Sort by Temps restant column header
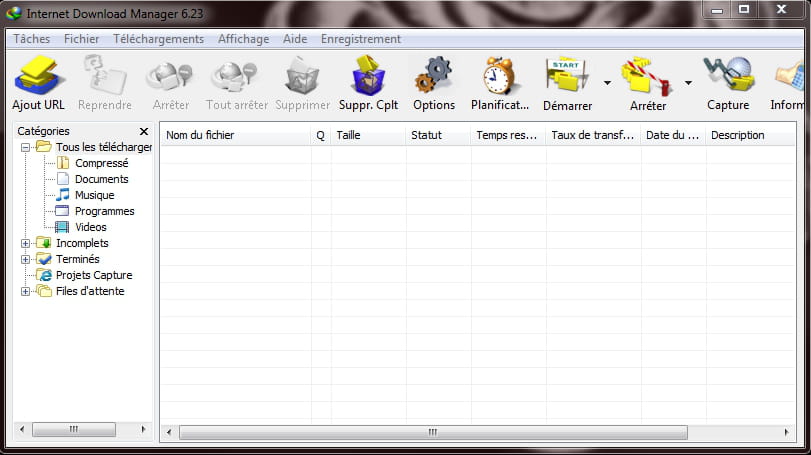The width and height of the screenshot is (811, 455). pyautogui.click(x=508, y=135)
